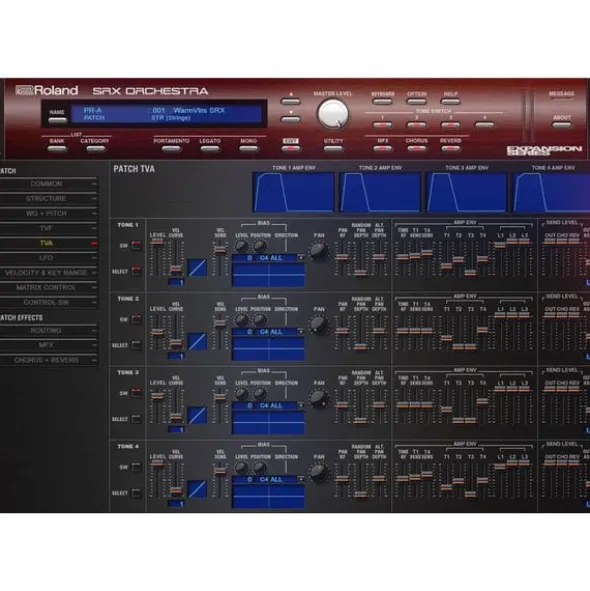This screenshot has width=590, height=591.
Task: Toggle the Reverb effect switch
Action: click(x=450, y=148)
